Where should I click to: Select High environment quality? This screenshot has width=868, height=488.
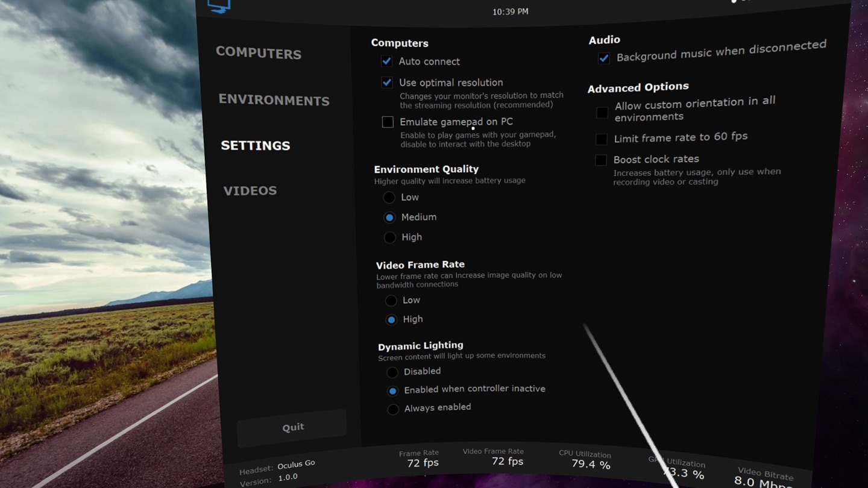click(x=390, y=237)
